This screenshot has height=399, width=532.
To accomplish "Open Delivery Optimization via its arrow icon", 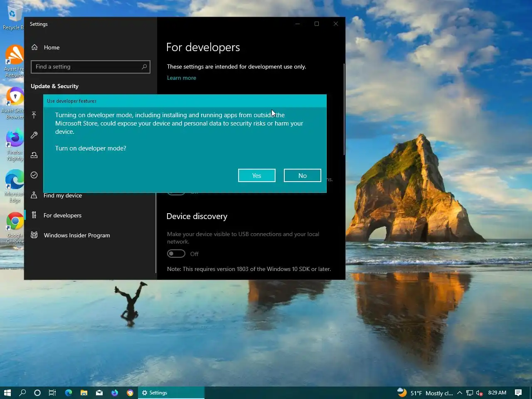I will pos(34,115).
